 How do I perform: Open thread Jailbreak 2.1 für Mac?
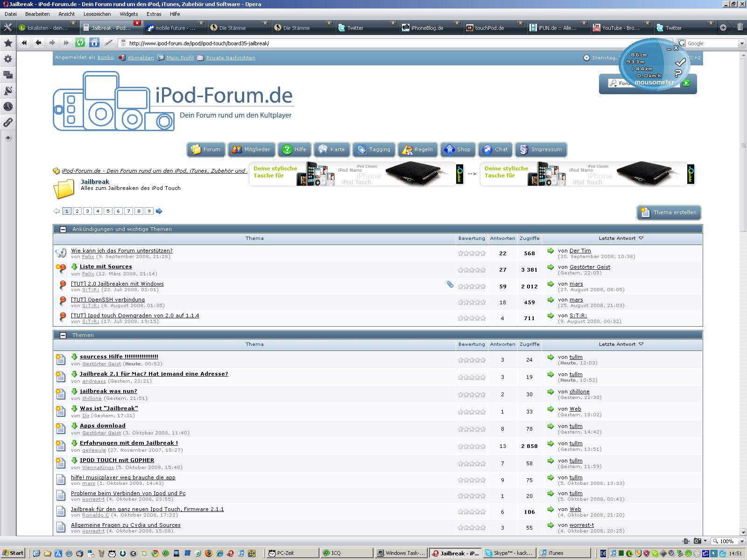coord(154,374)
